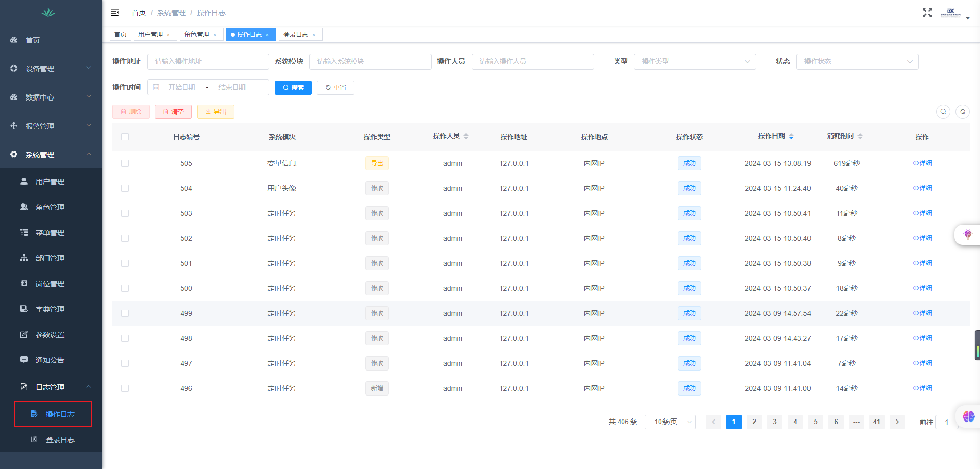Click the 设备管理 sidebar icon
This screenshot has width=980, height=469.
[14, 68]
